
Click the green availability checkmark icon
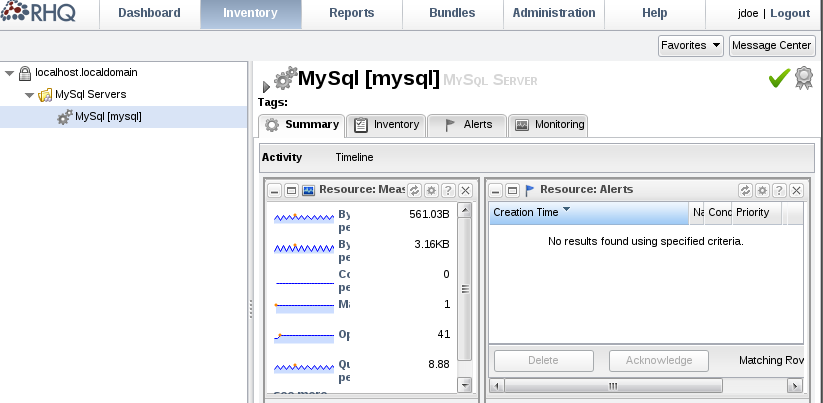pos(779,78)
